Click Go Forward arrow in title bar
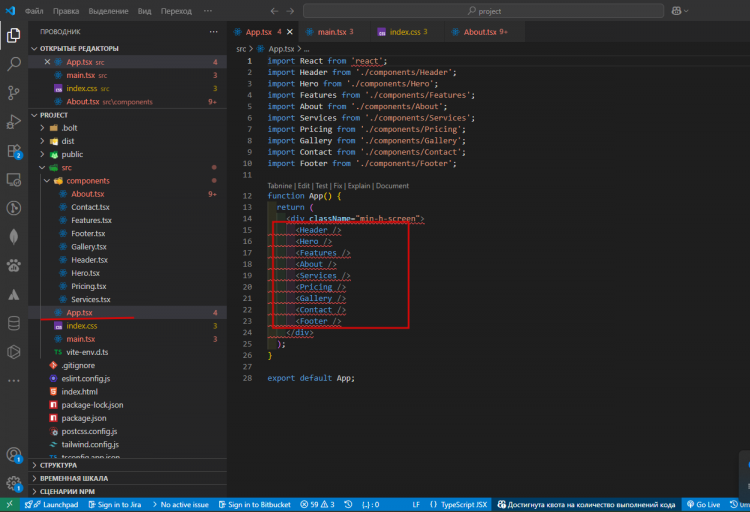This screenshot has width=750, height=512. point(290,11)
